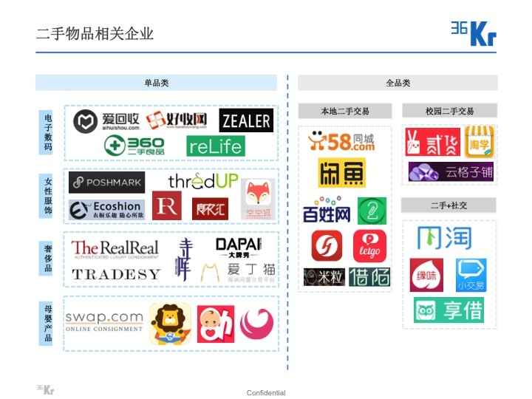Select the 单品类 section header
532x399 pixels.
156,83
